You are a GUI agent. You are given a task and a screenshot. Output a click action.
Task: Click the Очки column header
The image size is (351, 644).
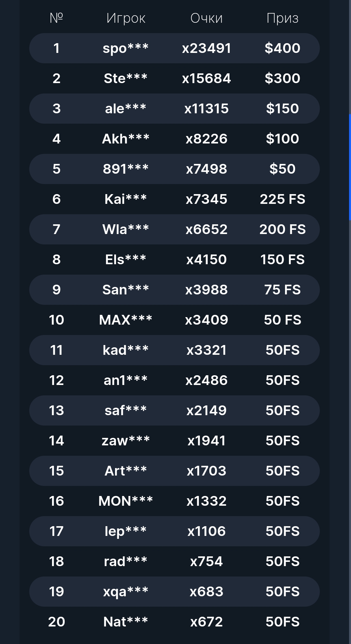point(206,19)
